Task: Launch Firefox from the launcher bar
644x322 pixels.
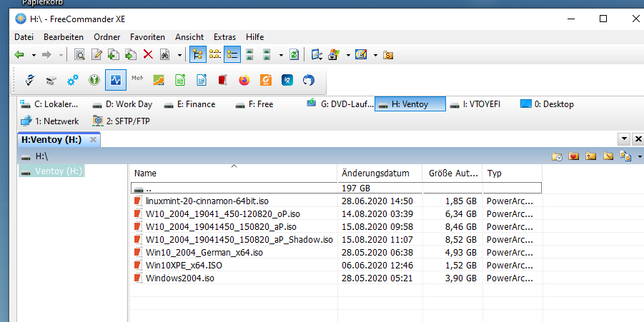Action: (244, 80)
